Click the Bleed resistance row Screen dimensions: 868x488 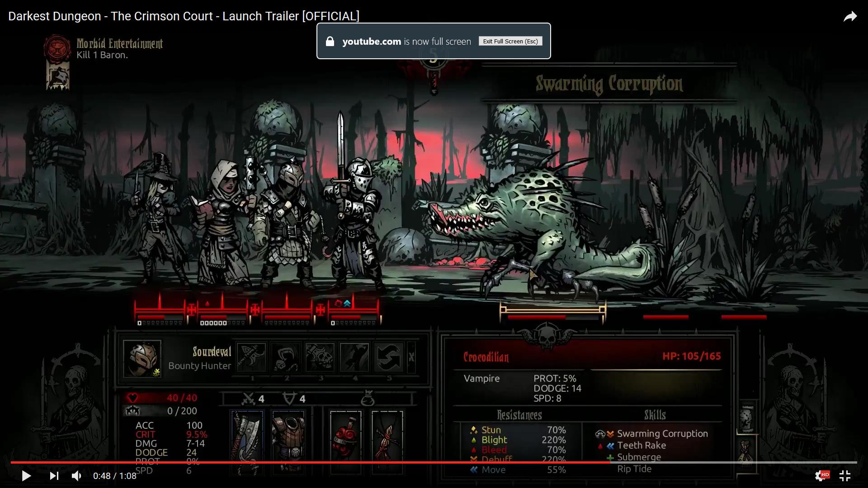tap(518, 450)
